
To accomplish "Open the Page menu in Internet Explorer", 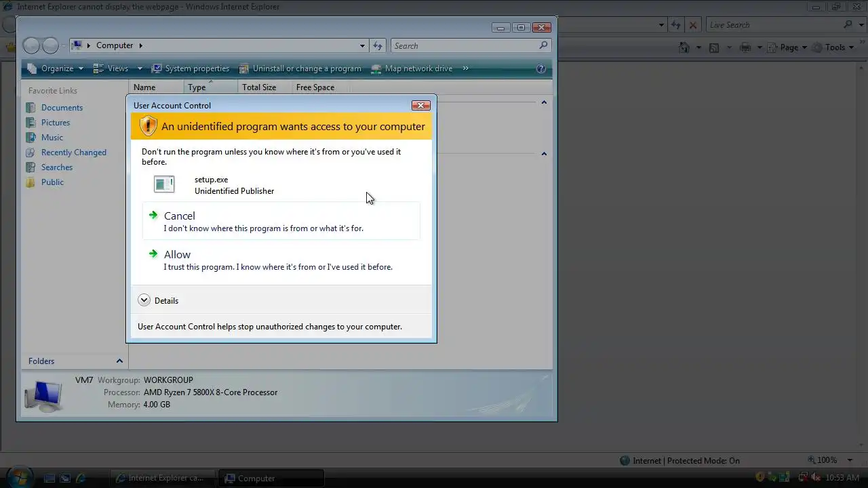I will coord(788,47).
